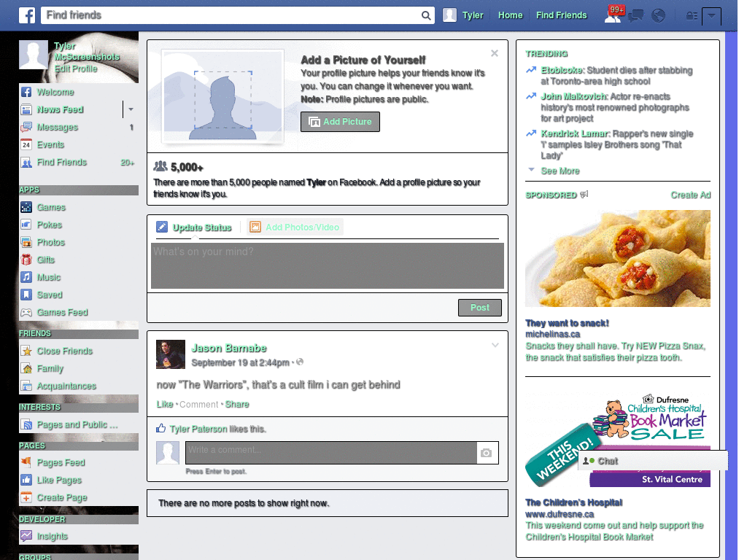Open michelinas.ca ad link
Viewport: 747px width, 560px height.
553,334
